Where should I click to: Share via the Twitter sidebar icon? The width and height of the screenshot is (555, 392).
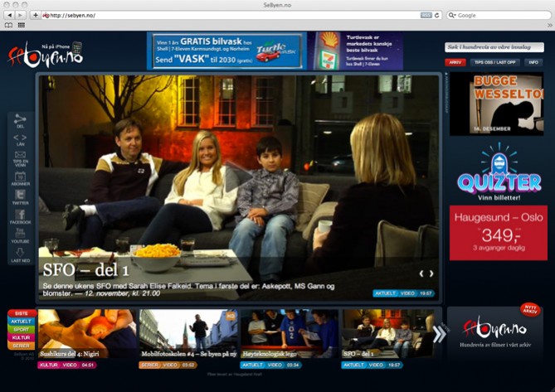point(20,196)
